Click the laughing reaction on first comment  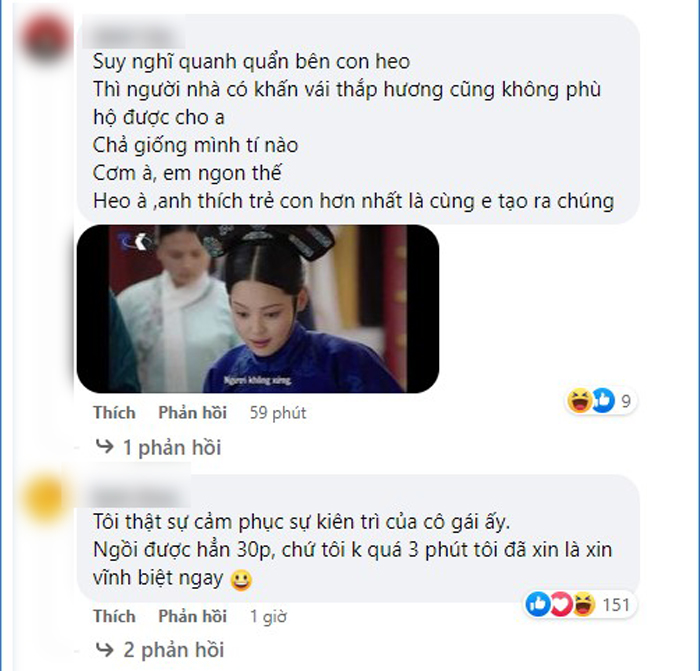click(579, 400)
